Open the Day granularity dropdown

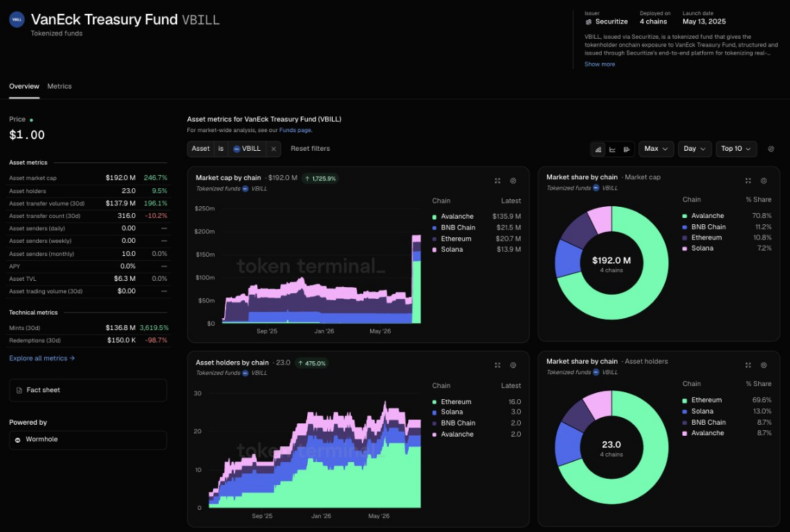tap(695, 149)
